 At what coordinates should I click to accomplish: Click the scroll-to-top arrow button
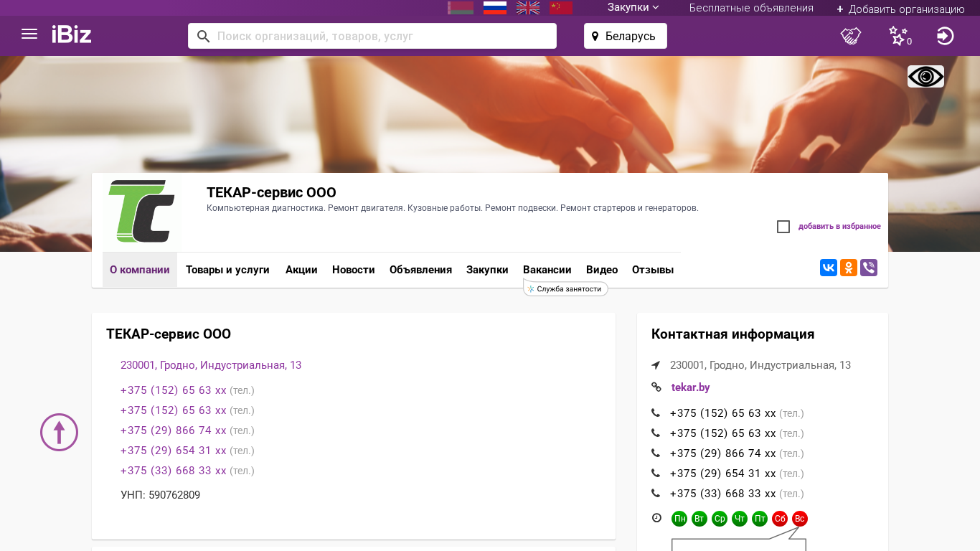(x=59, y=432)
